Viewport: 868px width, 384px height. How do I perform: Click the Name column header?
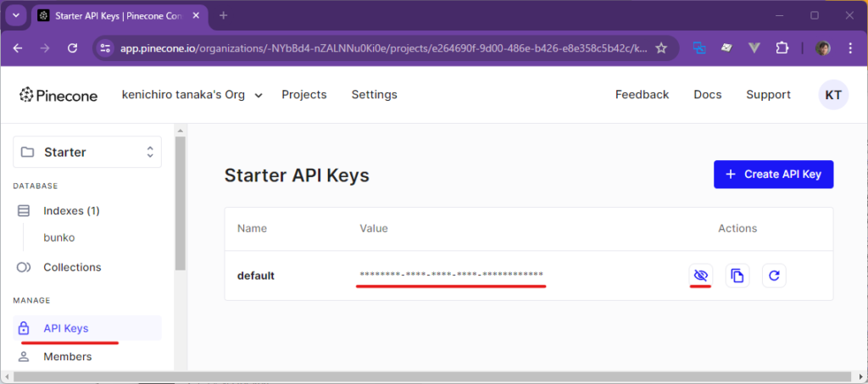tap(252, 229)
